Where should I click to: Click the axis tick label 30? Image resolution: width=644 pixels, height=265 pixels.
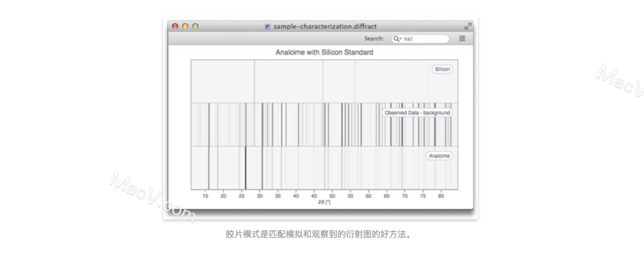[260, 196]
